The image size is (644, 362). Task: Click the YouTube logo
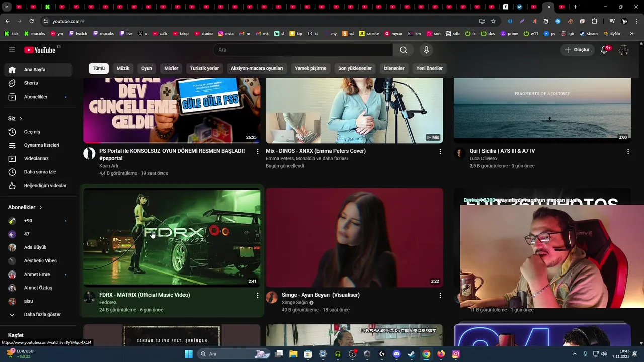(x=40, y=50)
